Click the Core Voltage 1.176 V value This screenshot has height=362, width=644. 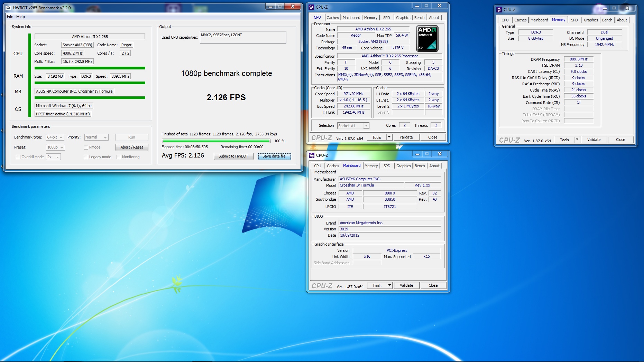click(x=397, y=48)
